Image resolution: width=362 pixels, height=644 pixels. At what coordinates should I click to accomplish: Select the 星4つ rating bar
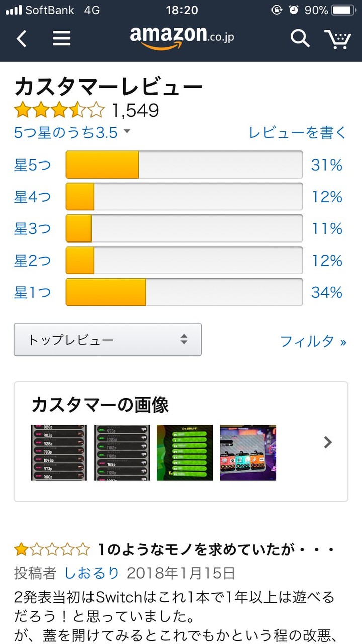184,197
